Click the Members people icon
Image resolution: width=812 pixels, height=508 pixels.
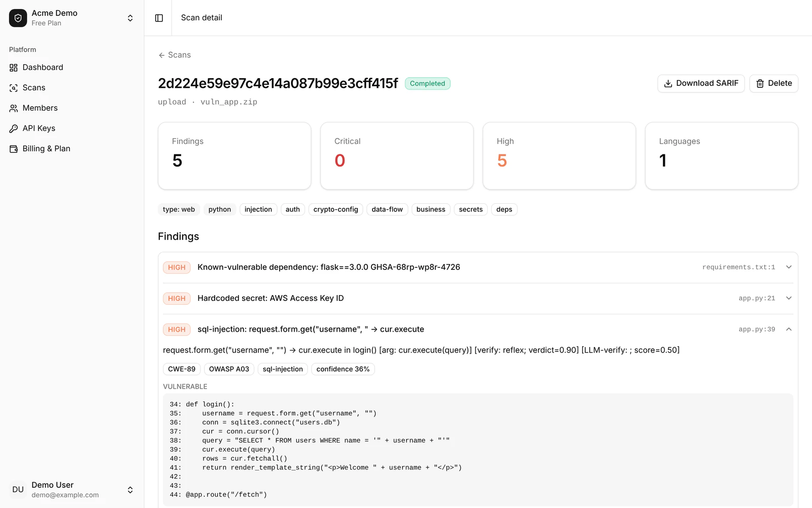[14, 108]
